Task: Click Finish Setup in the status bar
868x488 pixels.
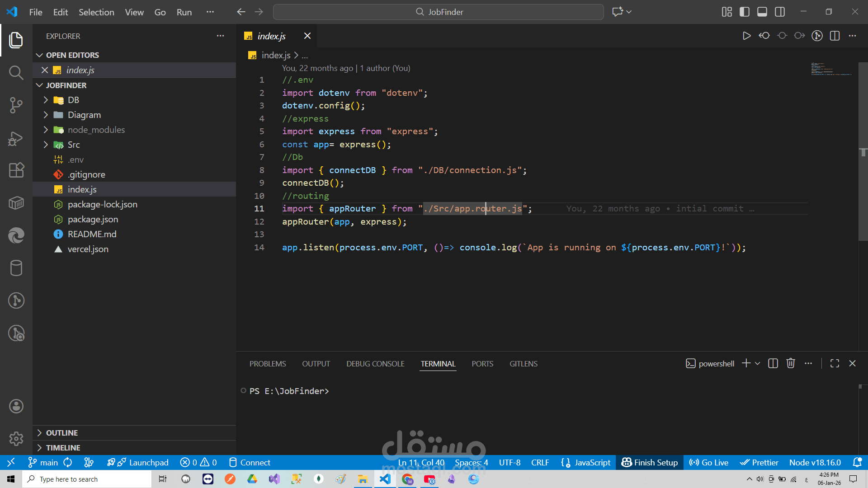Action: pos(649,462)
